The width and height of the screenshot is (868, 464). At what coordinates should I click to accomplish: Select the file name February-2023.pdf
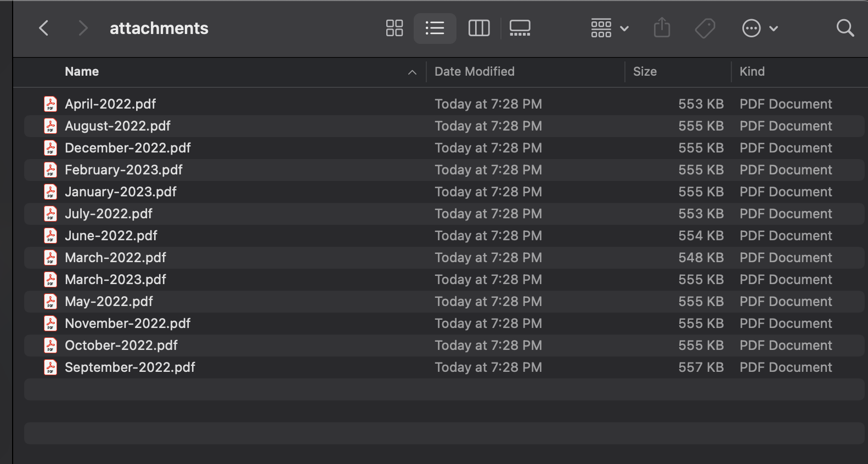coord(123,170)
